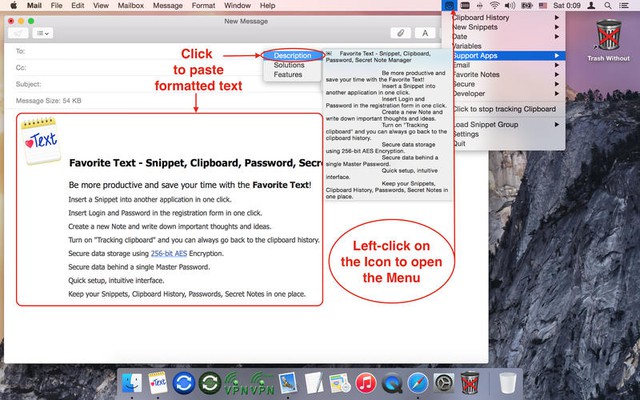Screen dimensions: 640x400
Task: Open the list style dropdown in Mail toolbar
Action: pos(46,32)
